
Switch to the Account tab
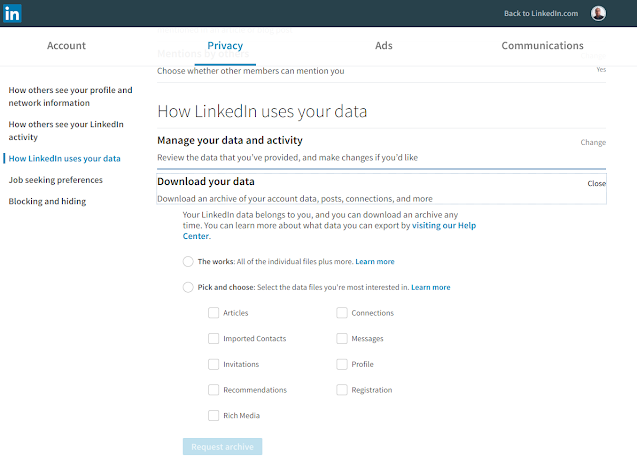pos(67,46)
